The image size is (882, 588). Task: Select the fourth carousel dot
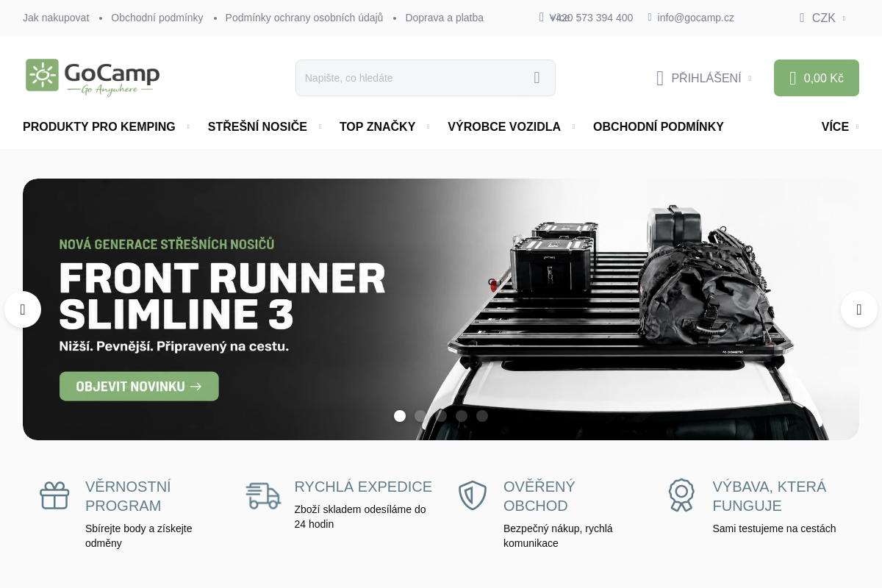point(462,416)
